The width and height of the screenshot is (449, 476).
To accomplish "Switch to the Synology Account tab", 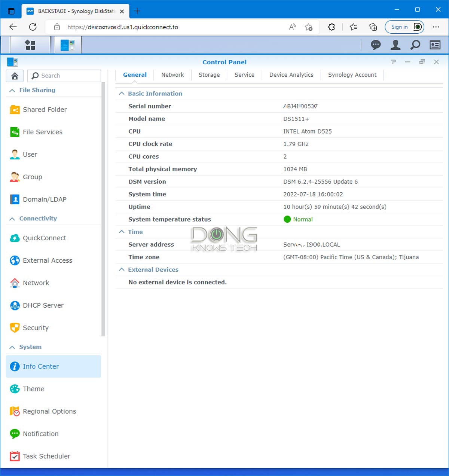I will pyautogui.click(x=352, y=75).
